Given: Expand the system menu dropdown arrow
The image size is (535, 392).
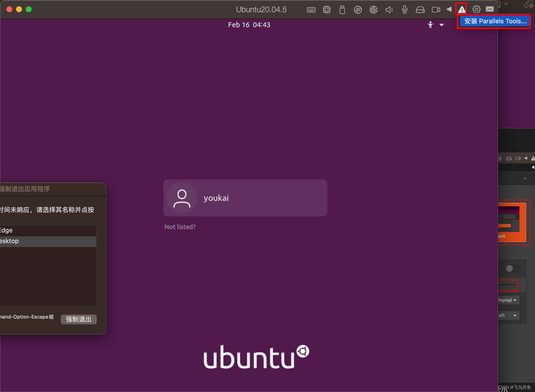Looking at the screenshot, I should click(442, 25).
